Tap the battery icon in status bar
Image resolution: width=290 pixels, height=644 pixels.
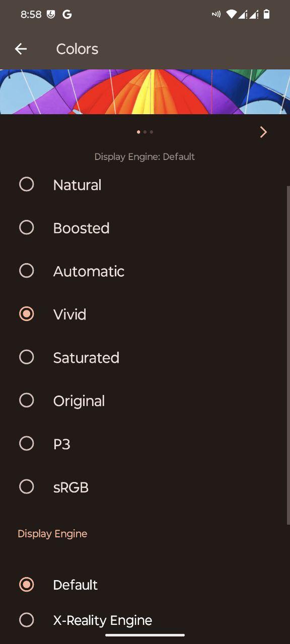267,15
